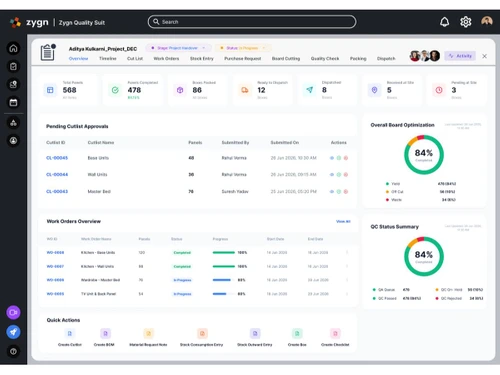Switch to the Timeline tab
This screenshot has width=500, height=375.
click(x=108, y=59)
